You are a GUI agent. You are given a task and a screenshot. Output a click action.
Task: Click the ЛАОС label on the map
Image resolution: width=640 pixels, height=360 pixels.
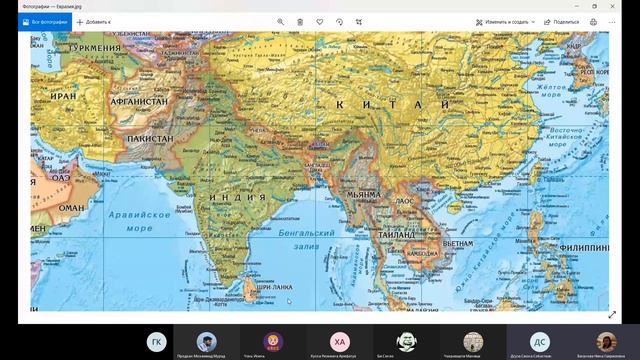click(404, 201)
